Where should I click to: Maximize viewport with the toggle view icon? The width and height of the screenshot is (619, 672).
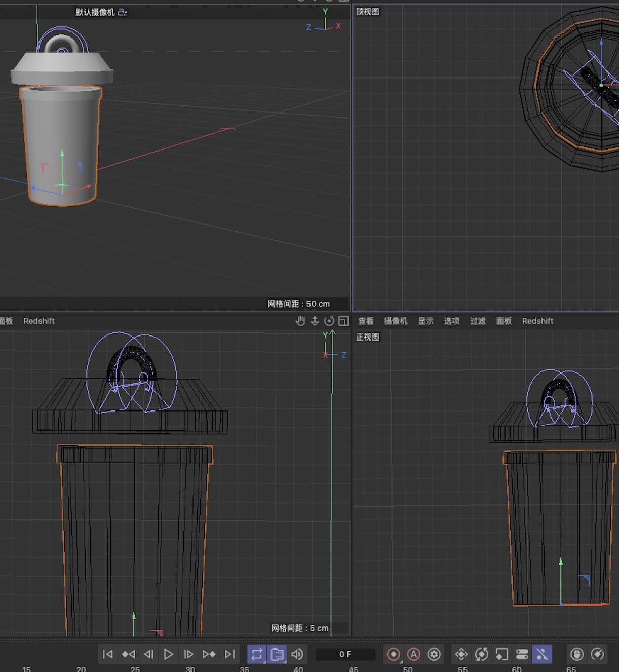click(343, 321)
